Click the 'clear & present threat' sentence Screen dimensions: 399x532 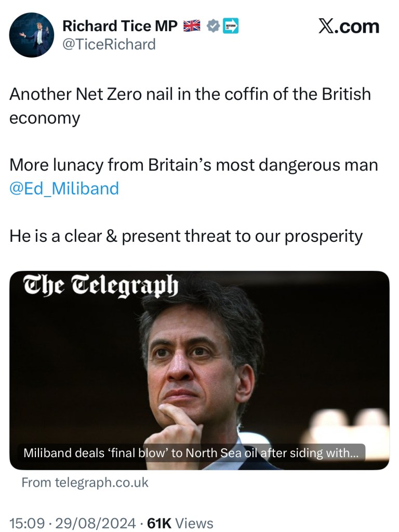[185, 236]
